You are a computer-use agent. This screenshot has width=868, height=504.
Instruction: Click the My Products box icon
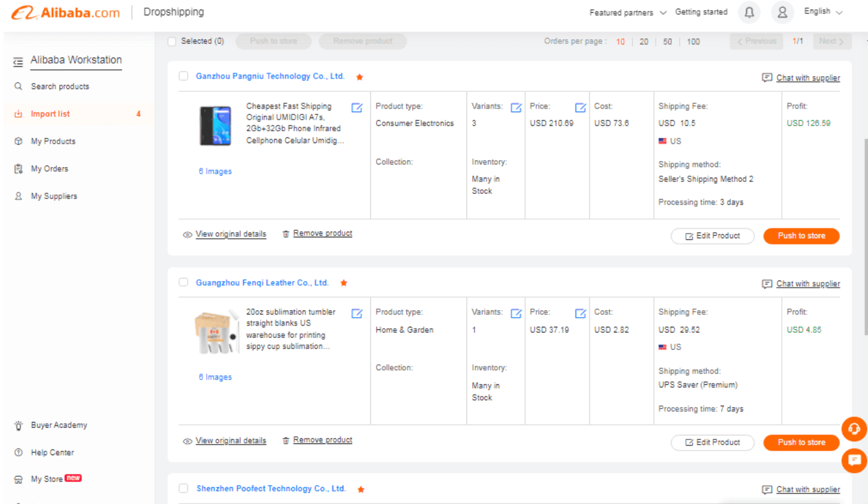(x=18, y=141)
